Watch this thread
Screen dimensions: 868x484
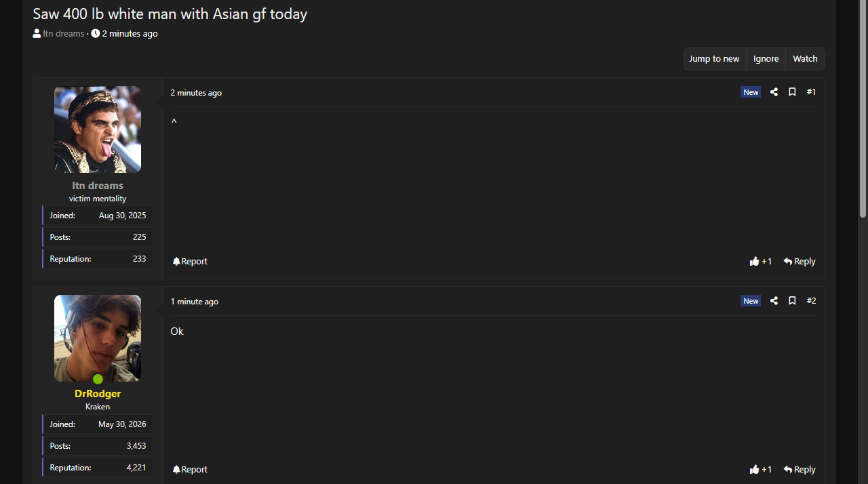(806, 59)
